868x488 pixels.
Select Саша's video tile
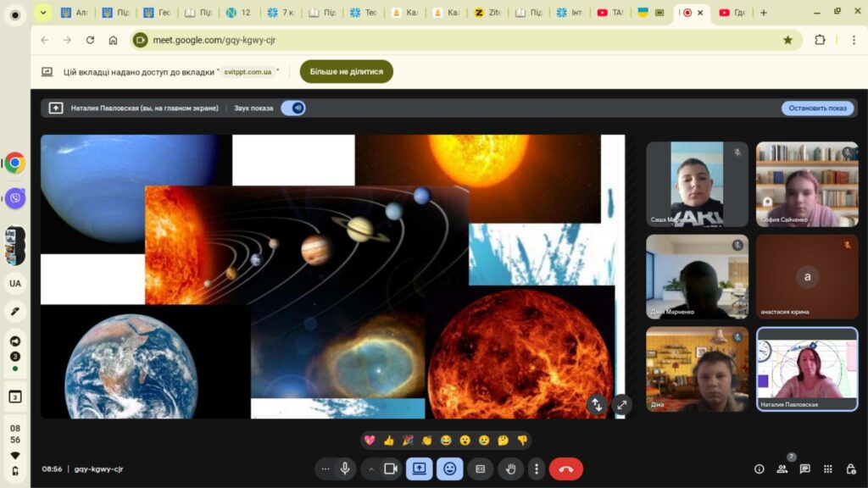click(x=697, y=184)
